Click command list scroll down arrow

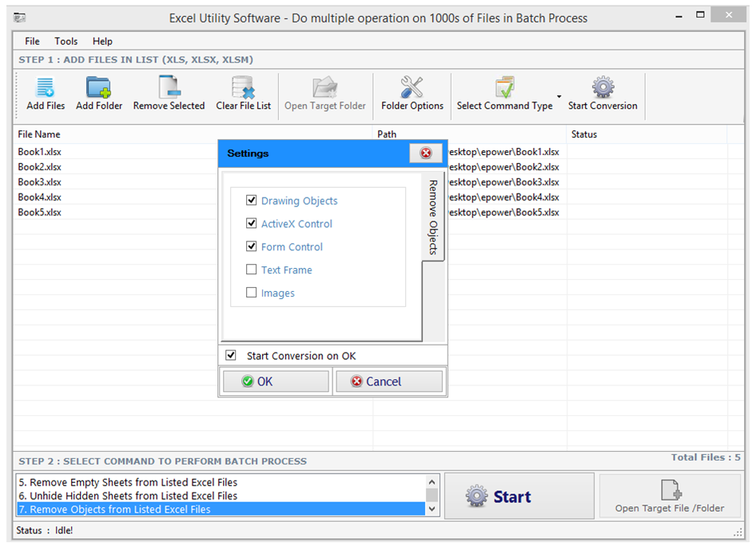click(432, 509)
